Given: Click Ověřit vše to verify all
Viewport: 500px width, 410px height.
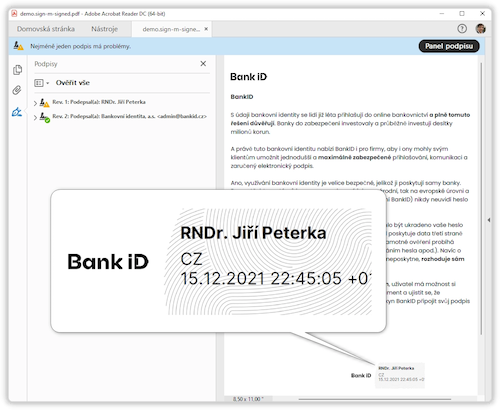Looking at the screenshot, I should click(x=73, y=83).
